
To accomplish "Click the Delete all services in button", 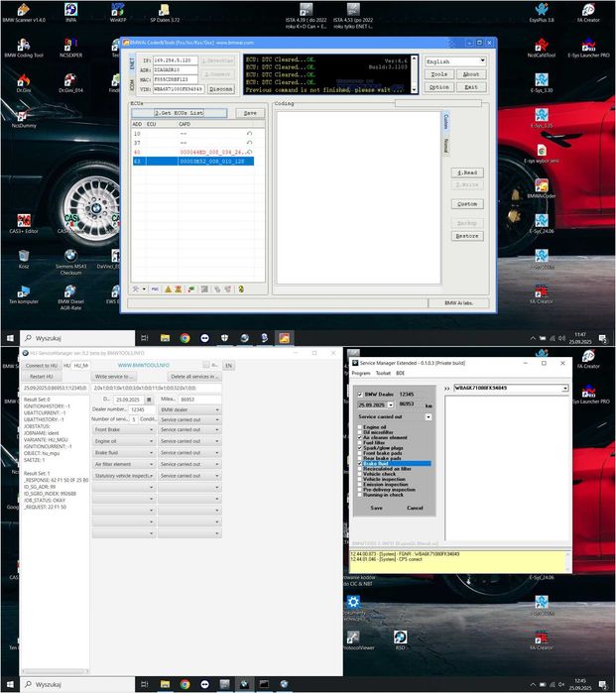I will [x=194, y=377].
